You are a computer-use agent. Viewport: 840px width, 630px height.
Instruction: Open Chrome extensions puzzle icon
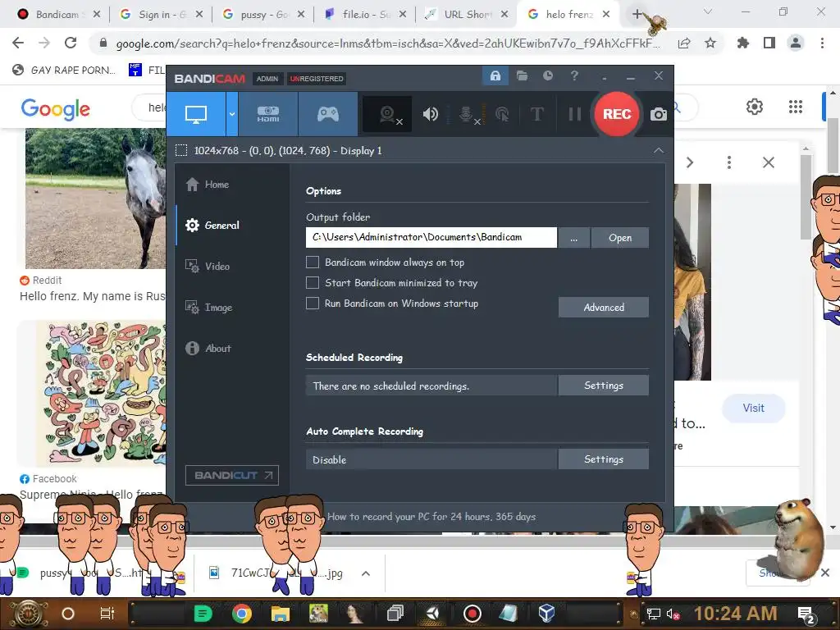pyautogui.click(x=743, y=43)
